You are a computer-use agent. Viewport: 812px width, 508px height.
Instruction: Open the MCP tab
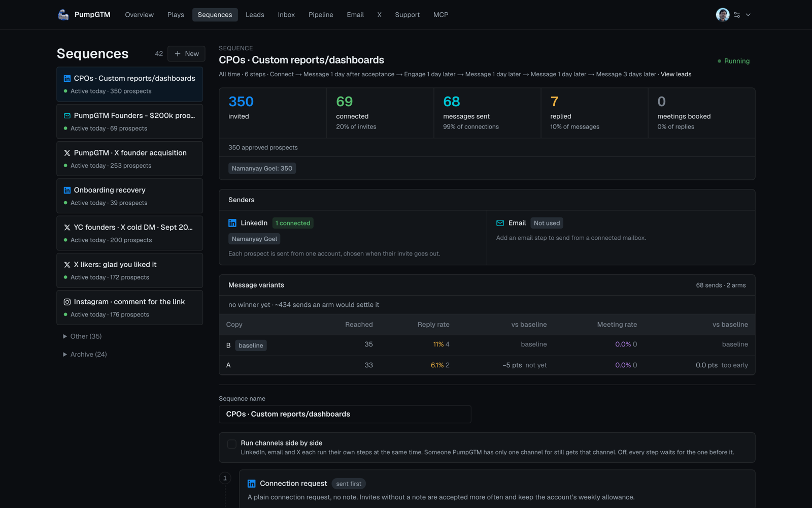(x=441, y=15)
